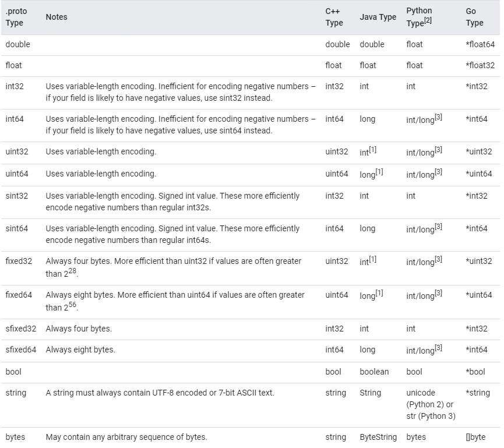Click the "Notes" column header
504x448 pixels.
point(57,17)
